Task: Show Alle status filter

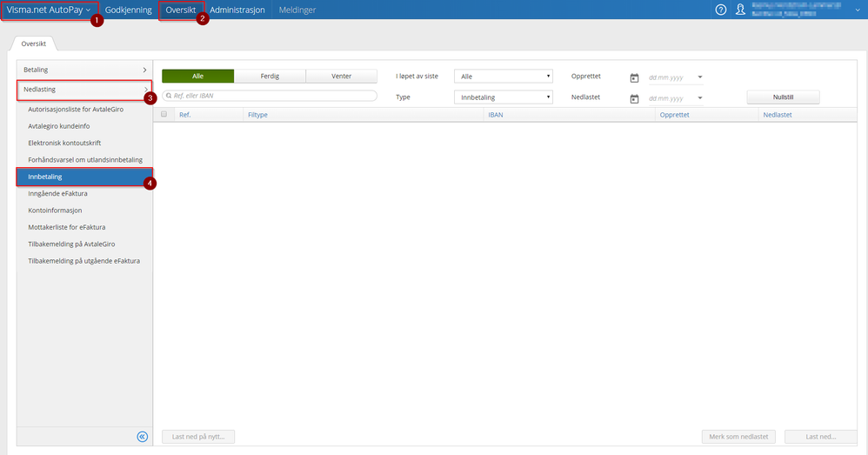Action: (x=197, y=77)
